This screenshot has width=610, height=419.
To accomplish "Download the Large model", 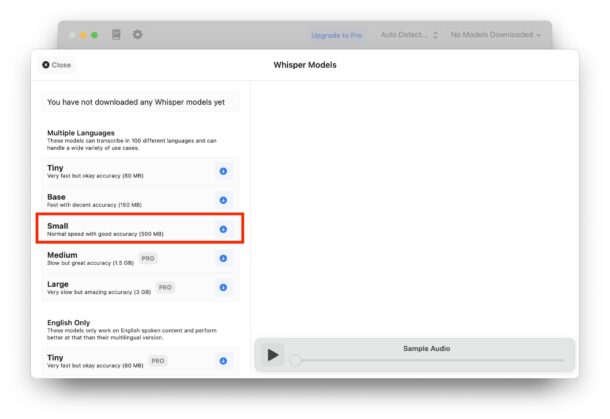I will 223,288.
